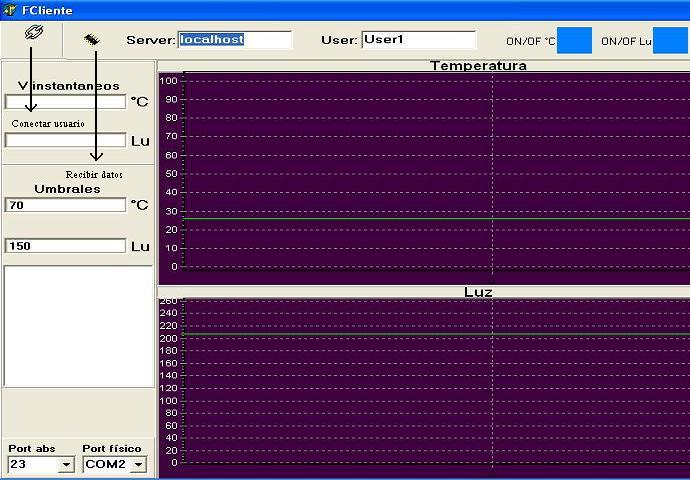Click the connect user chain-link icon

point(33,32)
